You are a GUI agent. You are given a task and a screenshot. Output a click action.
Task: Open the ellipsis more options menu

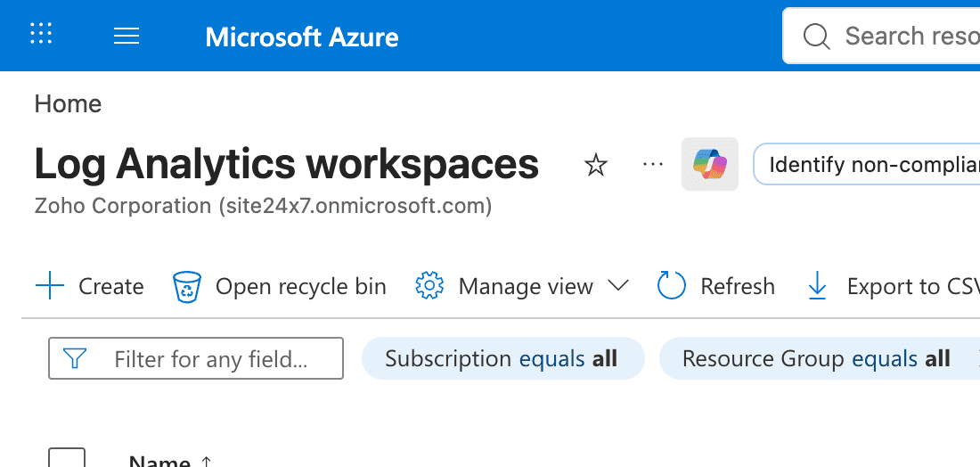tap(652, 164)
